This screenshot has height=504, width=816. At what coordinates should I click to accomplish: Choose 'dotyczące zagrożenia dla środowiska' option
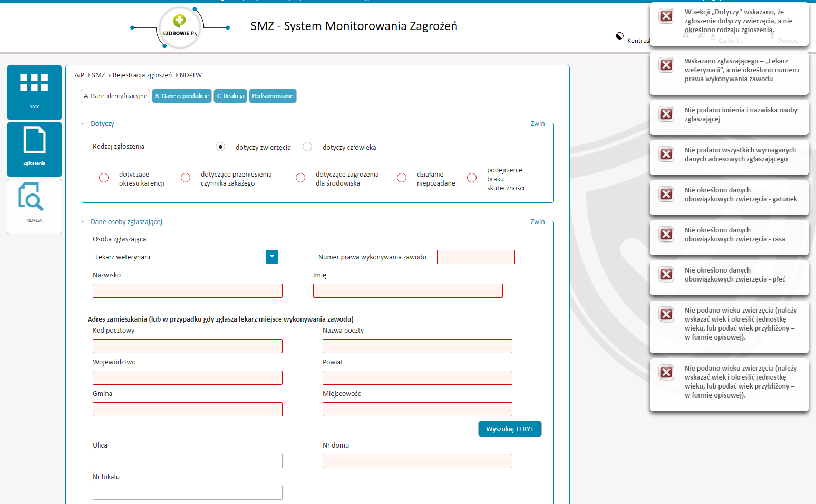click(x=300, y=178)
